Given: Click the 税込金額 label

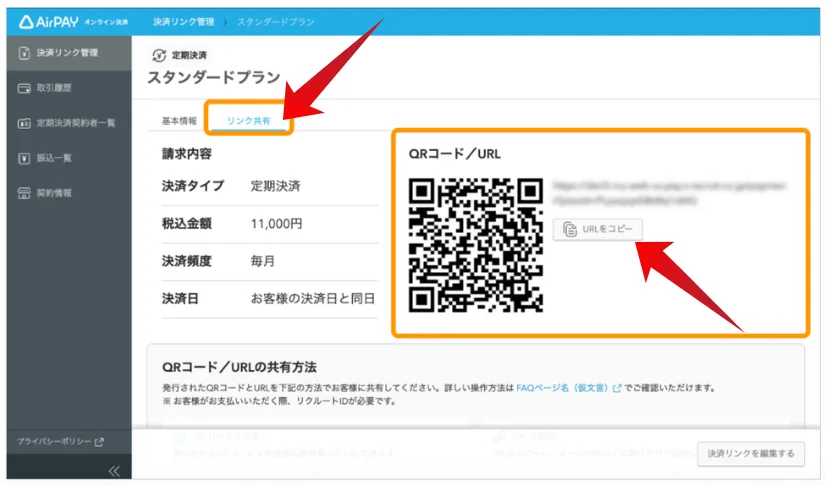Looking at the screenshot, I should (x=186, y=224).
